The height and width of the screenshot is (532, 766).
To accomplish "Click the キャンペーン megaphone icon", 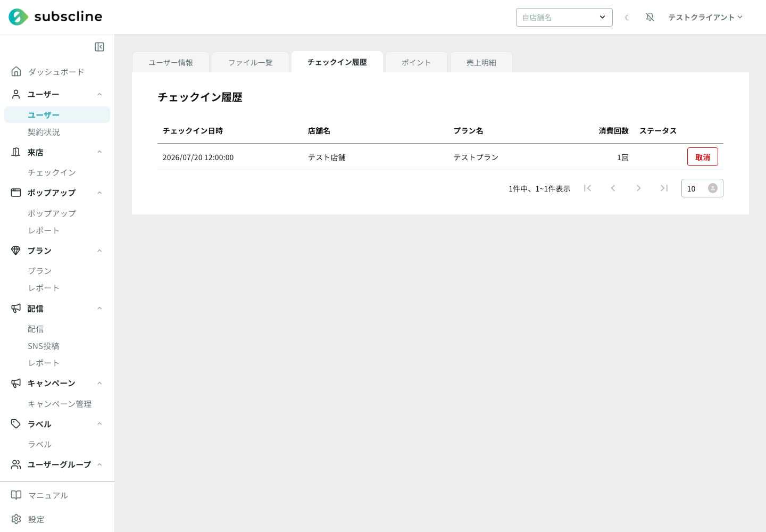I will tap(16, 383).
